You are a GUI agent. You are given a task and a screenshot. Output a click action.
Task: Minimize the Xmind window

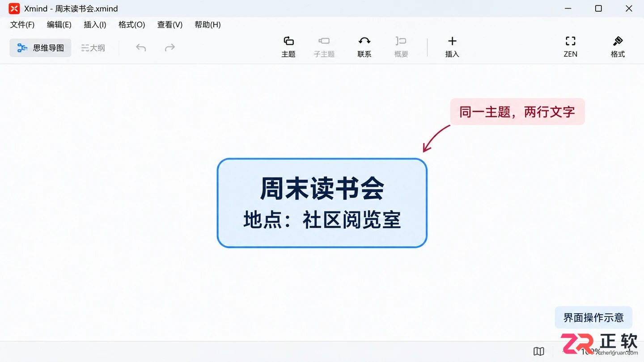point(568,8)
